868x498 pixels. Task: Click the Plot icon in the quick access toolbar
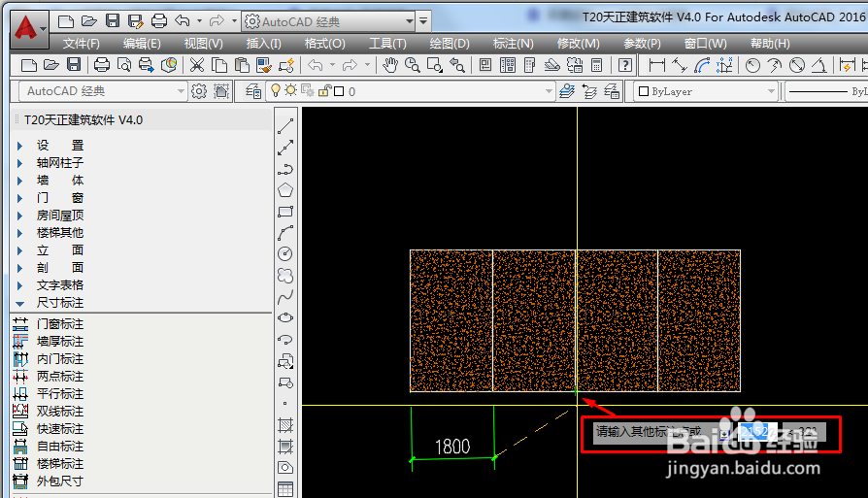(159, 21)
